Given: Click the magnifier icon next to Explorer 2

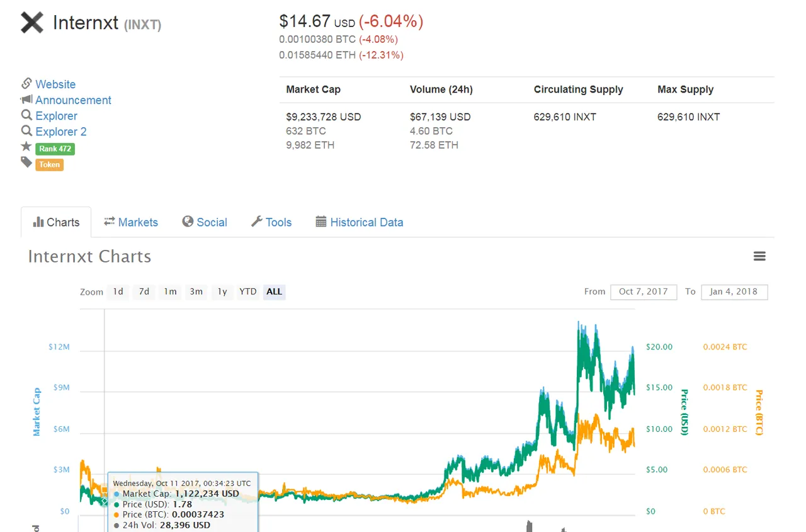Looking at the screenshot, I should click(x=26, y=131).
